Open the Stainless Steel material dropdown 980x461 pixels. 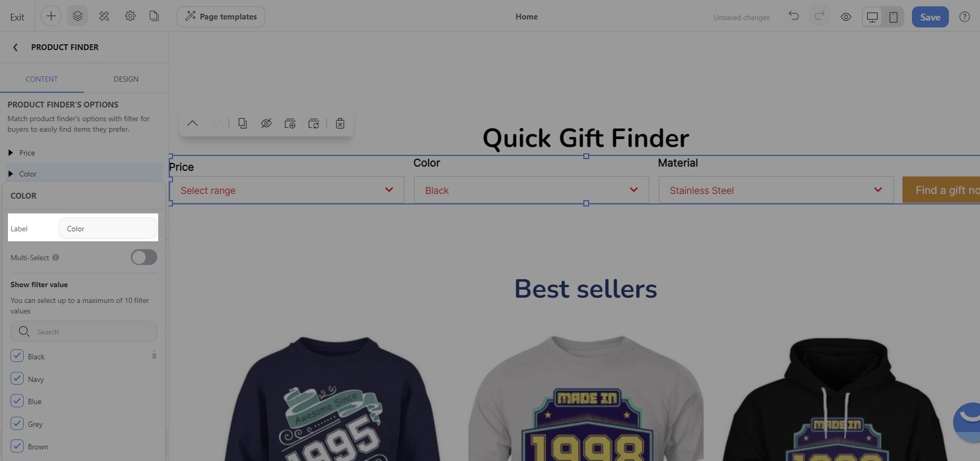[776, 190]
